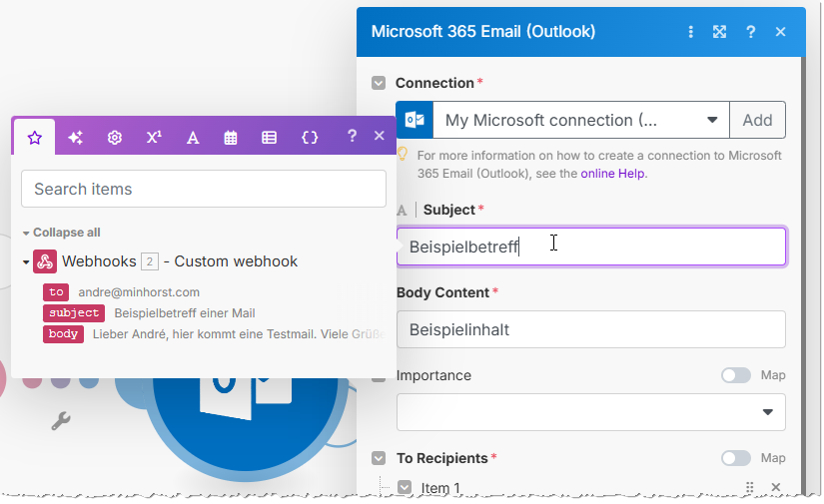Screen dimensions: 824x504
Task: Open the custom variables curly braces tab
Action: (310, 138)
